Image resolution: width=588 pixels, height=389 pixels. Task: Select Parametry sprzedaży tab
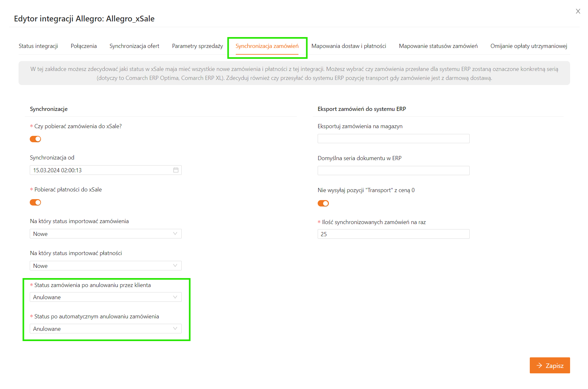coord(197,46)
